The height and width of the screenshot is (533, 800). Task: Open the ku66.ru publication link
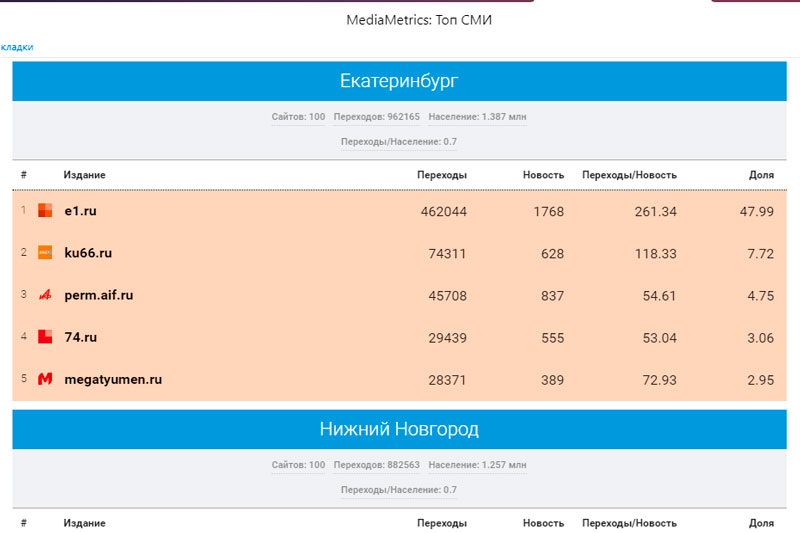coord(88,253)
